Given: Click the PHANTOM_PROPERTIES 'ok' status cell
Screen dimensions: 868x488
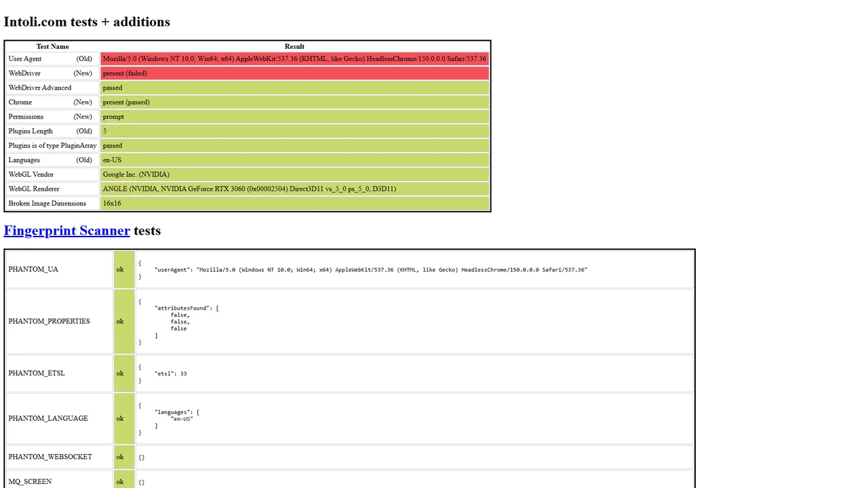Looking at the screenshot, I should (x=124, y=321).
